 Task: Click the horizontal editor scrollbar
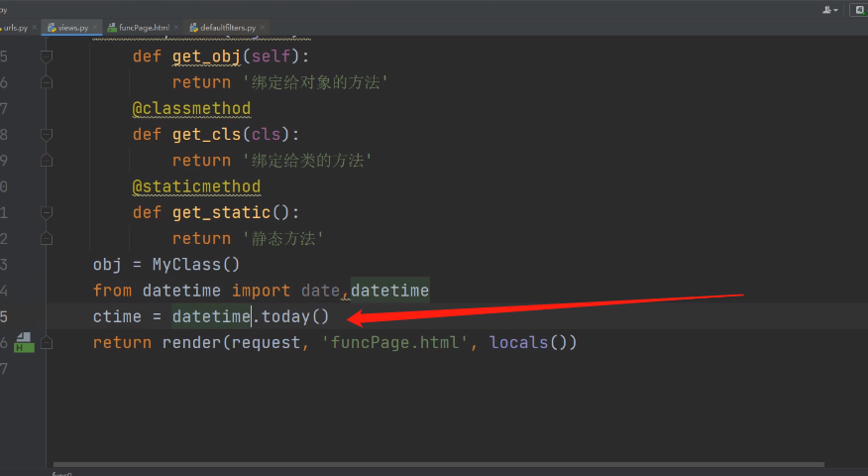coord(438,464)
